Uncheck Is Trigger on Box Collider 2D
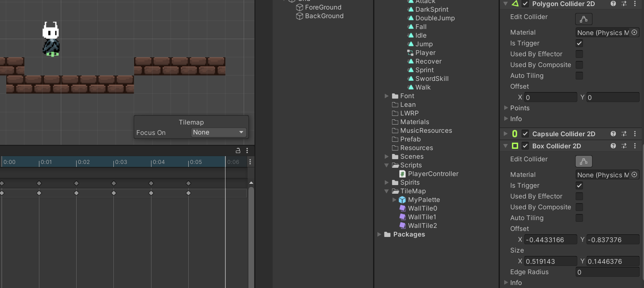Image resolution: width=644 pixels, height=288 pixels. point(579,186)
